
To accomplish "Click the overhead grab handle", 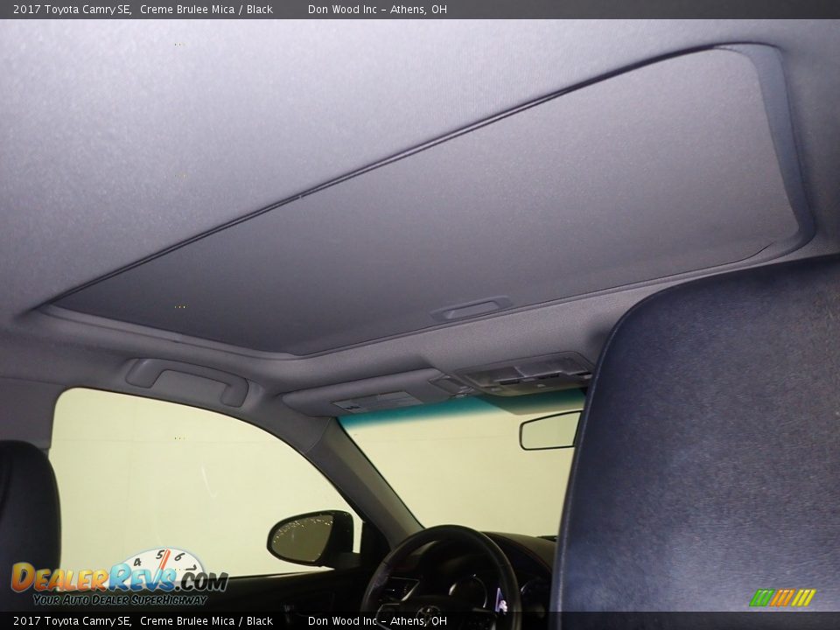I will [187, 379].
